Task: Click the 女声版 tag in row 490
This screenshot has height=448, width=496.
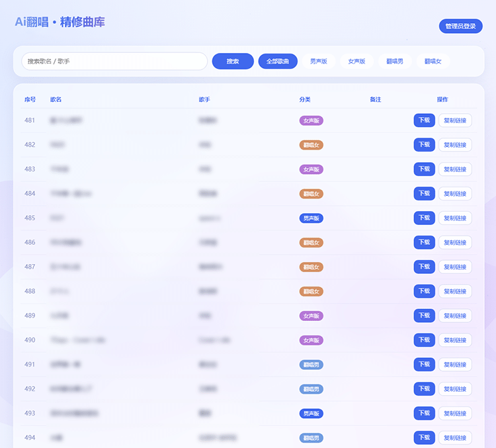Action: tap(311, 340)
